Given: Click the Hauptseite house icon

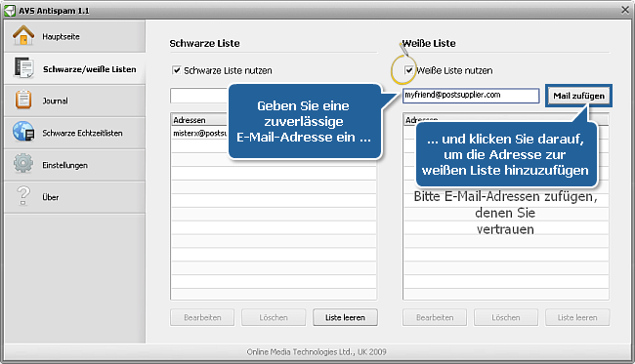Looking at the screenshot, I should click(23, 35).
